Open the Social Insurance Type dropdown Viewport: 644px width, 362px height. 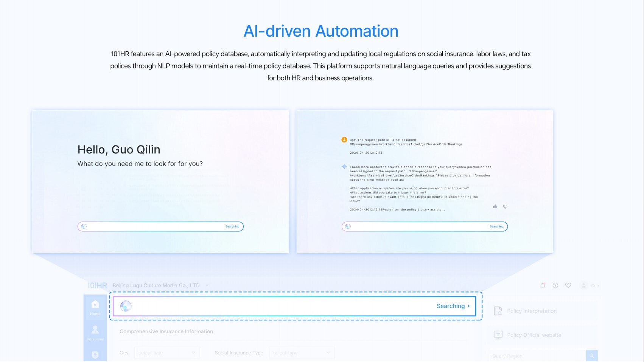point(301,353)
